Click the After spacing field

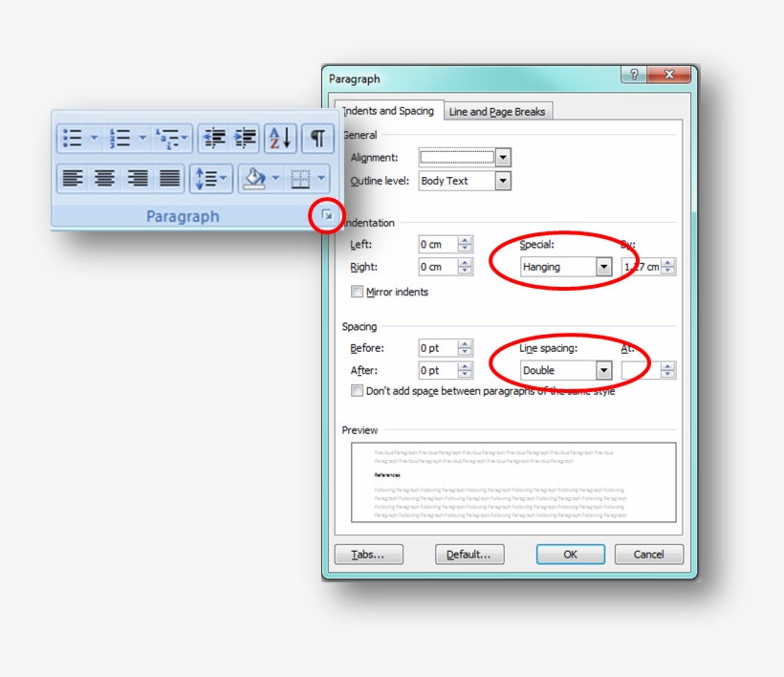coord(439,370)
